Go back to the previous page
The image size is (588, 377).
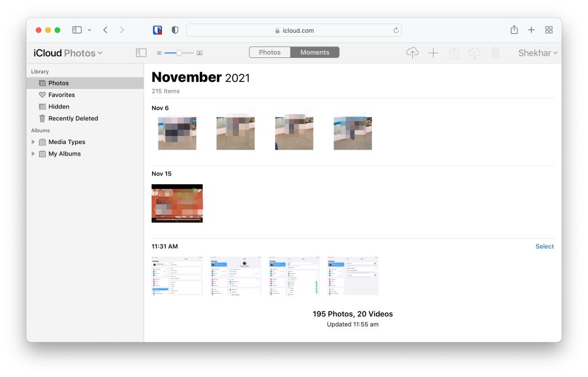click(x=106, y=30)
